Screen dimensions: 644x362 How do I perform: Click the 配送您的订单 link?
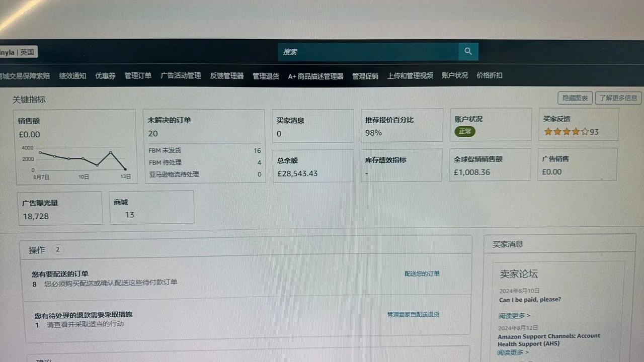422,274
